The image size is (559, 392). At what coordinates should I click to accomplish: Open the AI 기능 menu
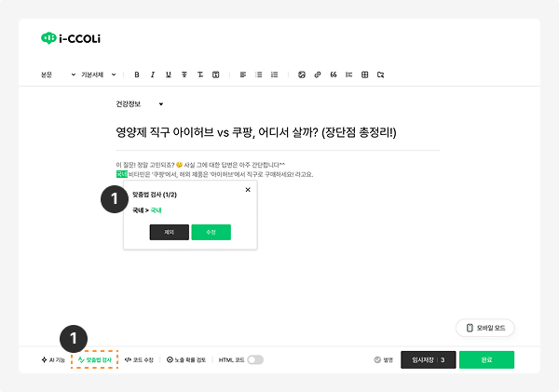pyautogui.click(x=53, y=360)
